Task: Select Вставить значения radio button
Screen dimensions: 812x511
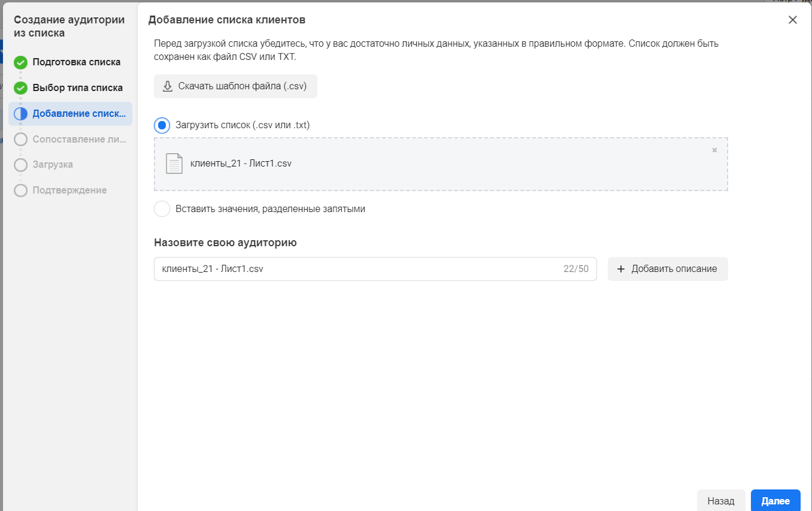Action: coord(162,209)
